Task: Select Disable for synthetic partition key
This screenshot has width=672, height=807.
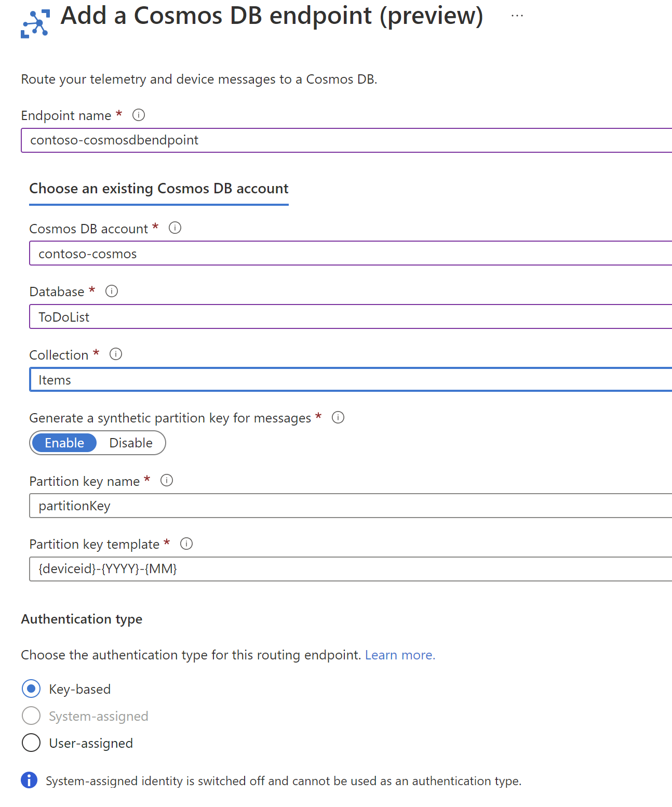Action: 131,443
